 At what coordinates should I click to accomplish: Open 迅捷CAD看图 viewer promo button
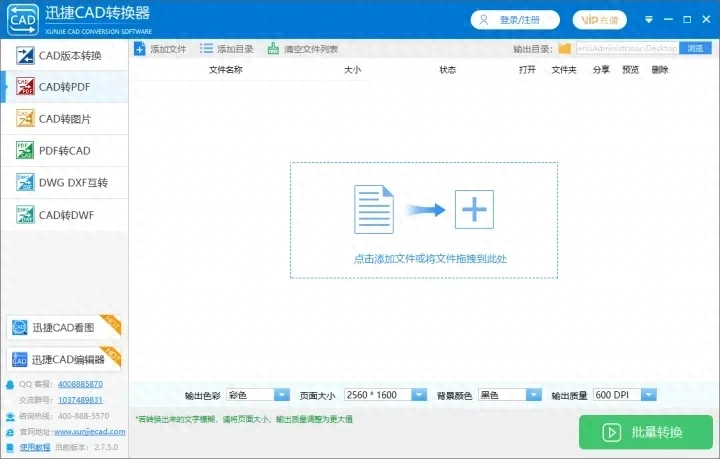pyautogui.click(x=63, y=327)
